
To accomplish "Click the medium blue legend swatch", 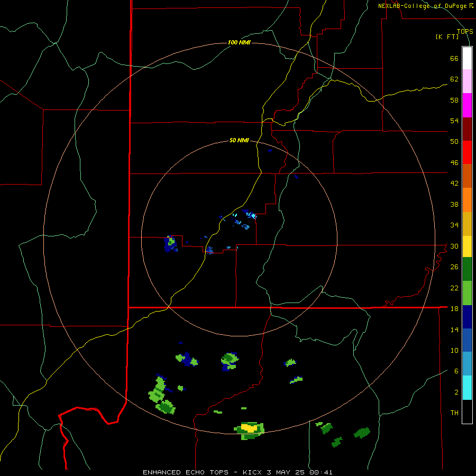I will point(467,340).
